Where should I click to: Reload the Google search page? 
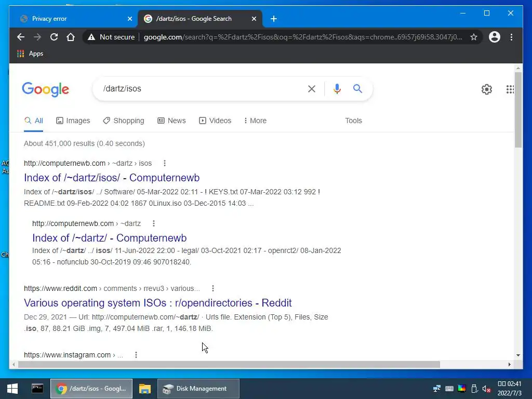[54, 37]
